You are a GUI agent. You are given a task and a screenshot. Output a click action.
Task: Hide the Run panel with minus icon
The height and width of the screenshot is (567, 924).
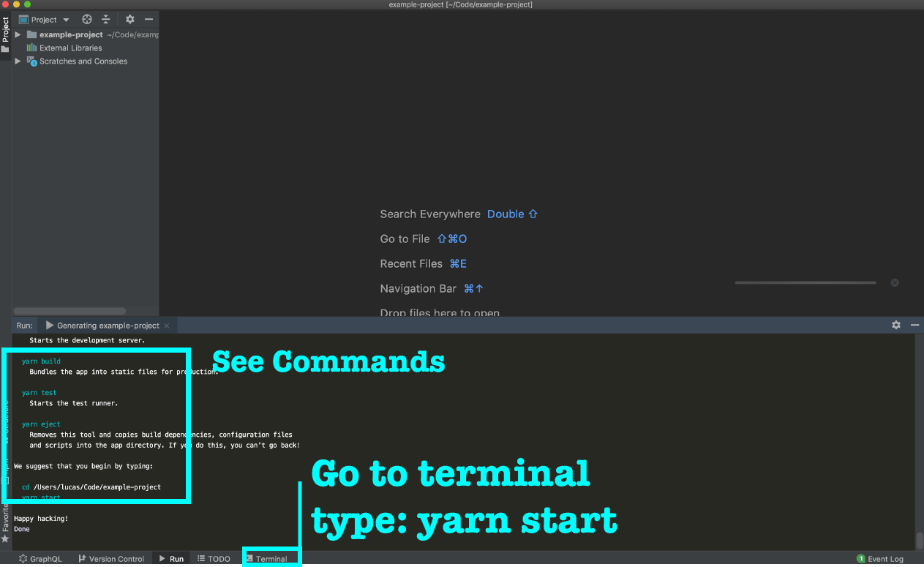point(914,325)
